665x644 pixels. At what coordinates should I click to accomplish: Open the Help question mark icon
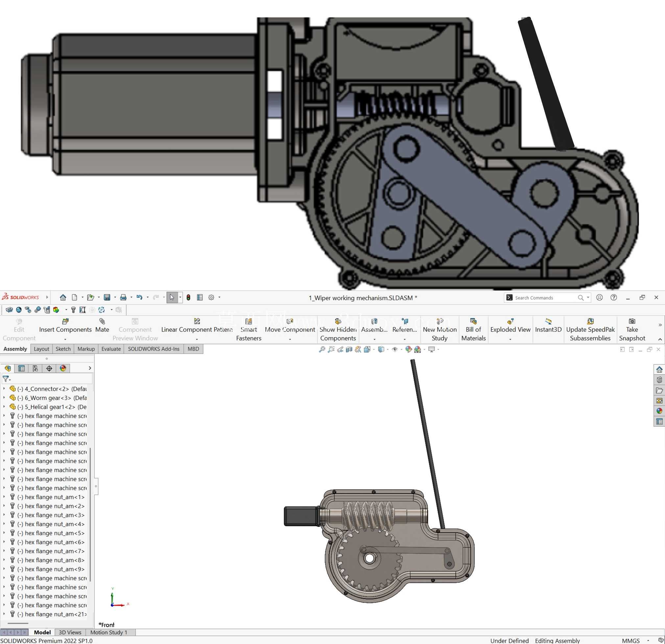pos(614,297)
